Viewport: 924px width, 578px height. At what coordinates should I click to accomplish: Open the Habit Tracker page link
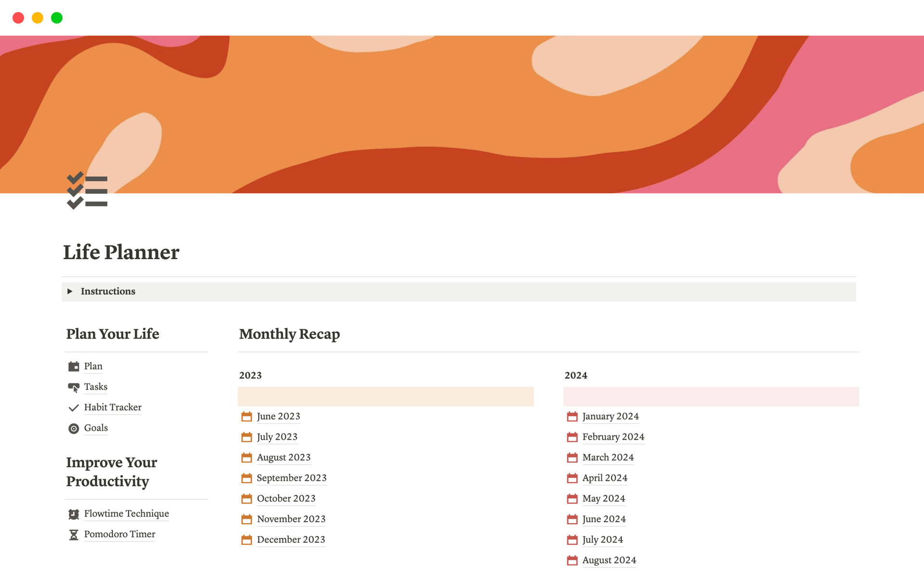pyautogui.click(x=113, y=407)
